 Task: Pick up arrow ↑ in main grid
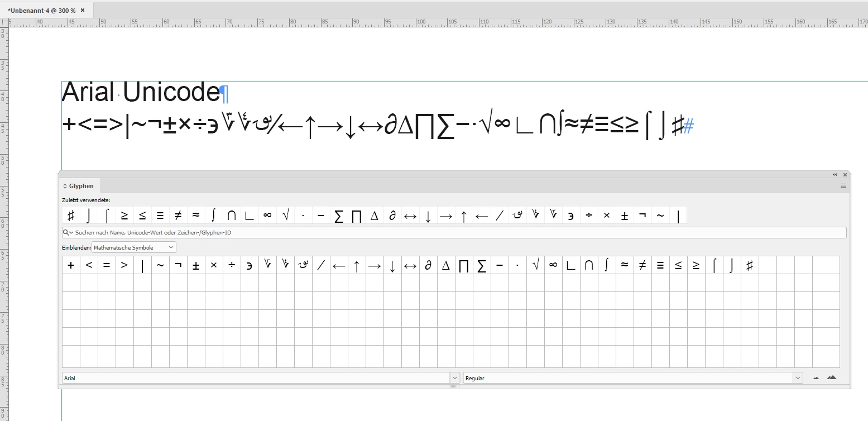pos(357,265)
